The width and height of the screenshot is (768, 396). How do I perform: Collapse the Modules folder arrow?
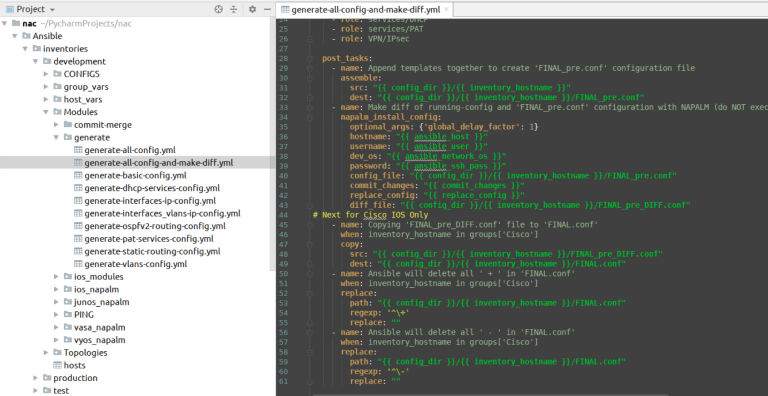pos(46,112)
